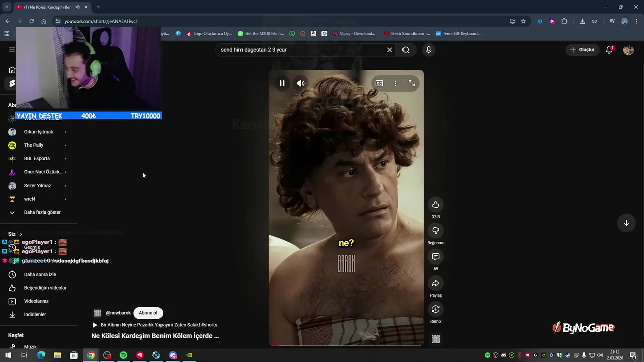
Task: Open the tab search dropdown
Action: tap(7, 7)
